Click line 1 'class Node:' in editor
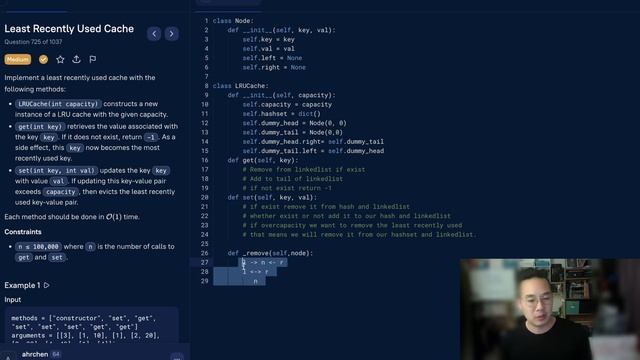The image size is (640, 360). click(233, 21)
